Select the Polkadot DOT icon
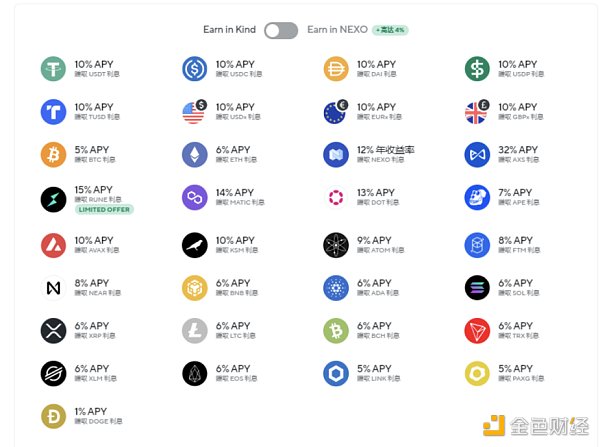This screenshot has width=600, height=447. pos(335,198)
